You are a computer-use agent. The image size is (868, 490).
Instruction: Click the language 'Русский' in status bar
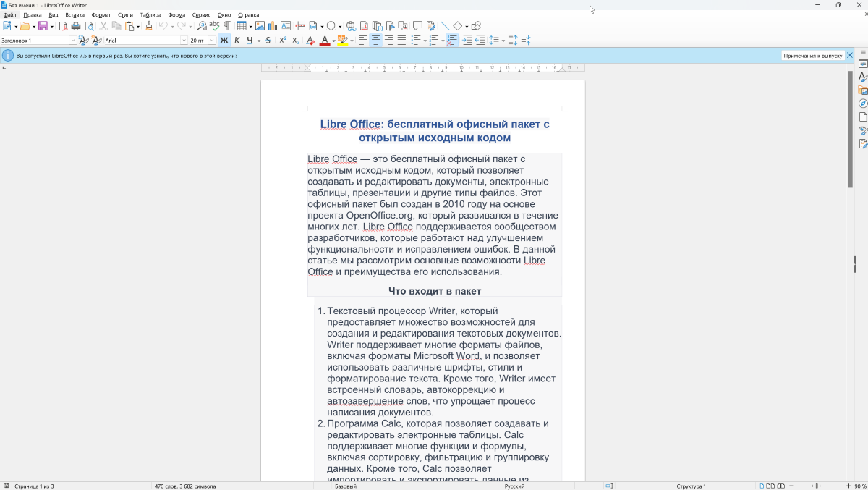click(514, 486)
